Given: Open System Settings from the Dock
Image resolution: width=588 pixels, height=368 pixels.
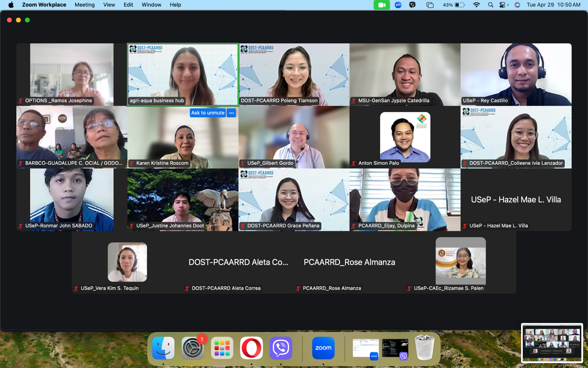Looking at the screenshot, I should coord(193,348).
